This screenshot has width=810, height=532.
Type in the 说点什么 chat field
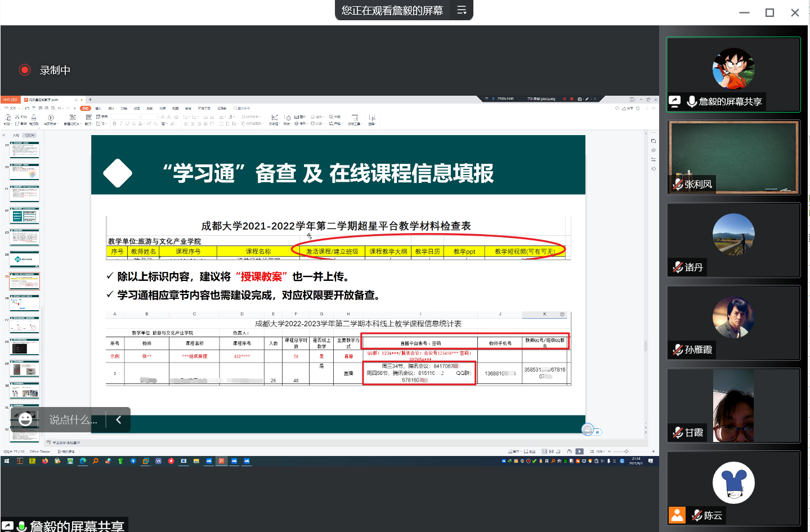point(73,420)
